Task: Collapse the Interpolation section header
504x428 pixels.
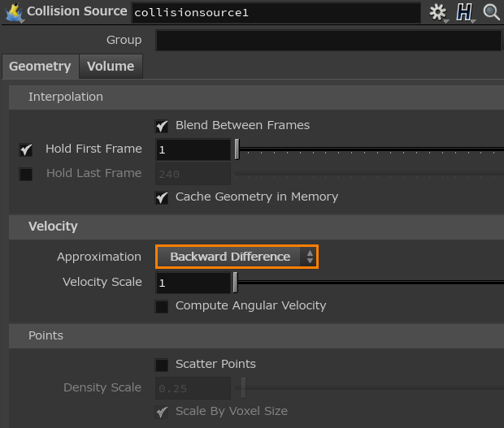Action: pyautogui.click(x=66, y=97)
